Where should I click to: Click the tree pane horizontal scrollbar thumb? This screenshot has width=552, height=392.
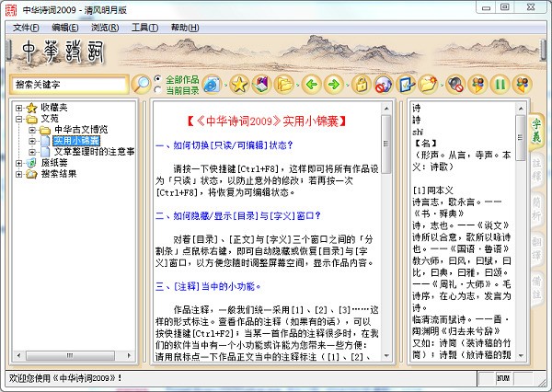[70, 355]
